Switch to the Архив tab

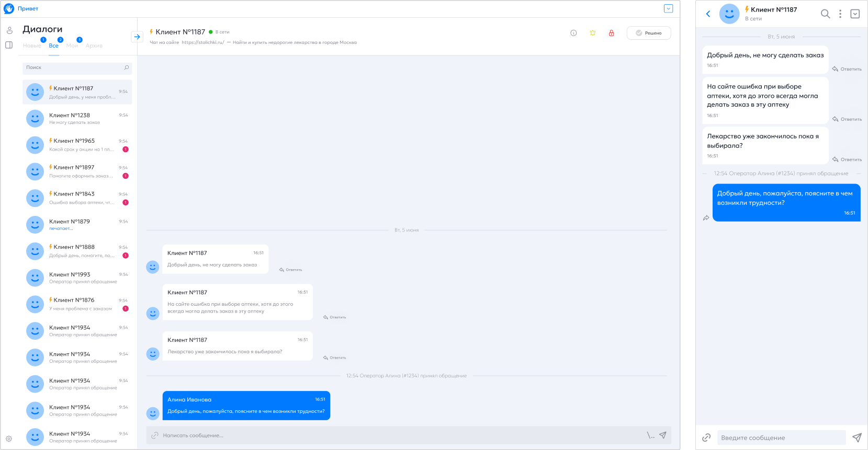(x=94, y=45)
